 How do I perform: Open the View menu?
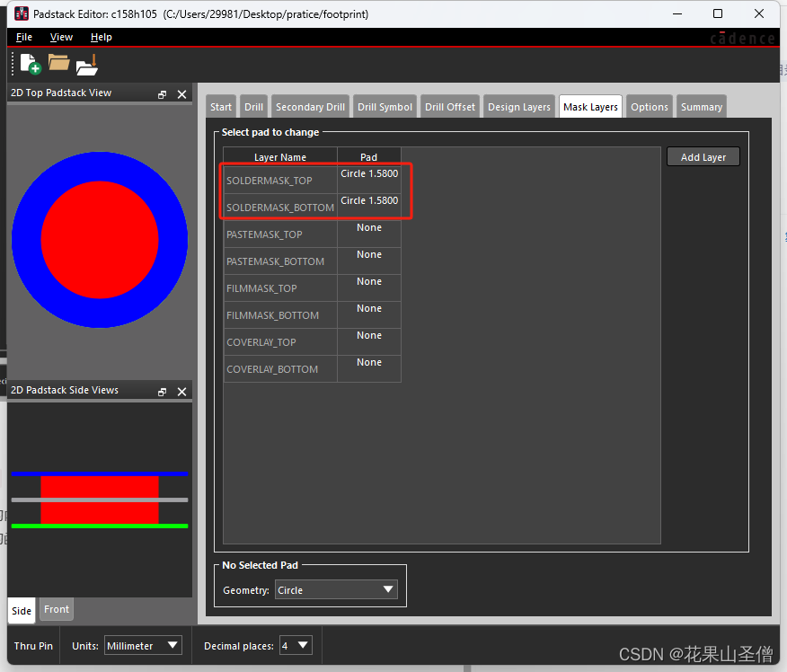[x=60, y=37]
